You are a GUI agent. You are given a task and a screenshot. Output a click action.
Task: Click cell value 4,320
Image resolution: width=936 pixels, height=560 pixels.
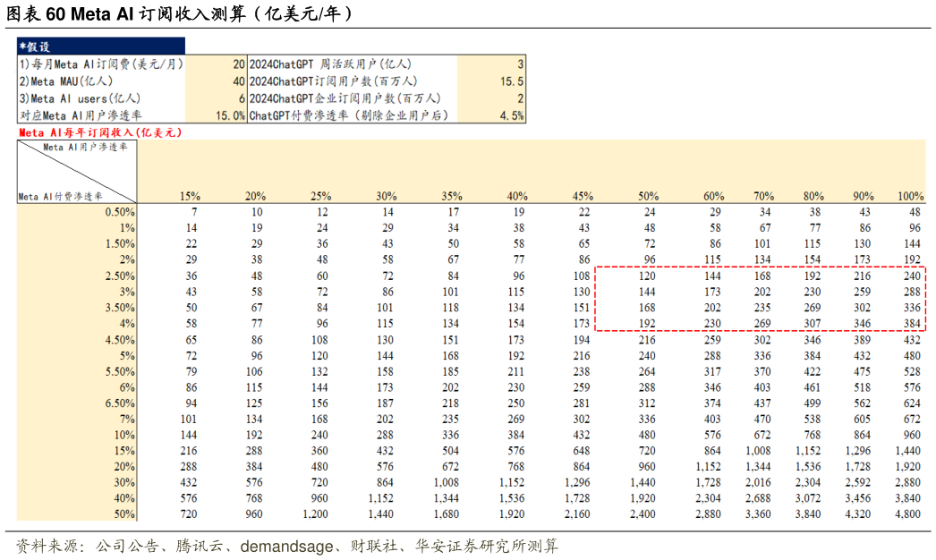coord(858,514)
